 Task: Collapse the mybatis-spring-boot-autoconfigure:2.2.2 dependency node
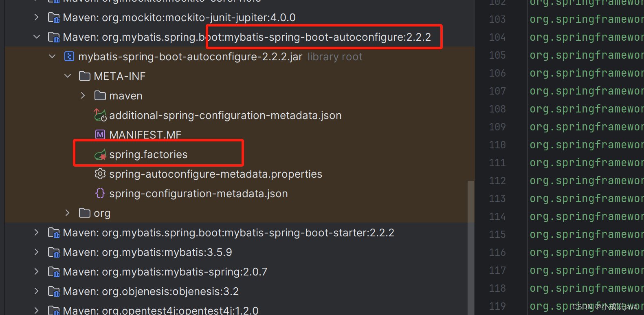36,37
